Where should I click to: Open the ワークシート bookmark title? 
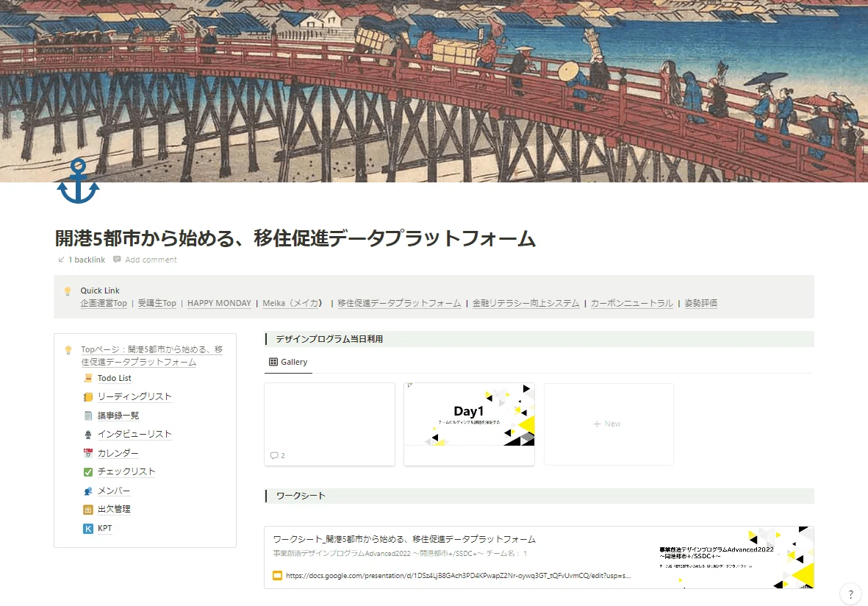(x=404, y=539)
